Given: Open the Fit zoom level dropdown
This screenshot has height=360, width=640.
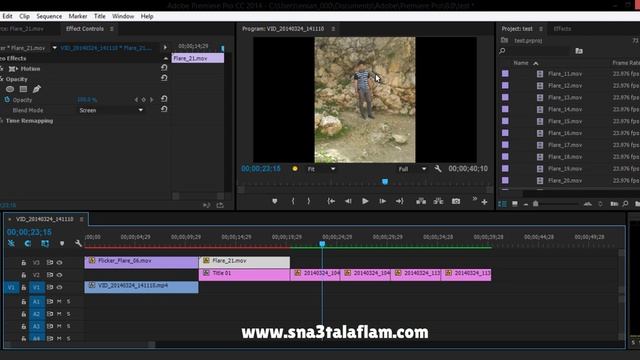Looking at the screenshot, I should point(321,169).
